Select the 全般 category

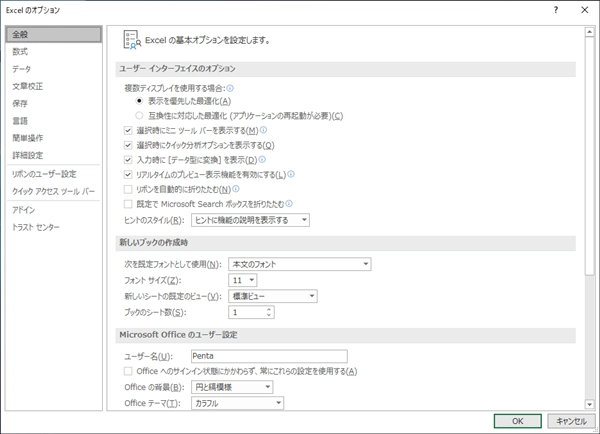pos(54,34)
